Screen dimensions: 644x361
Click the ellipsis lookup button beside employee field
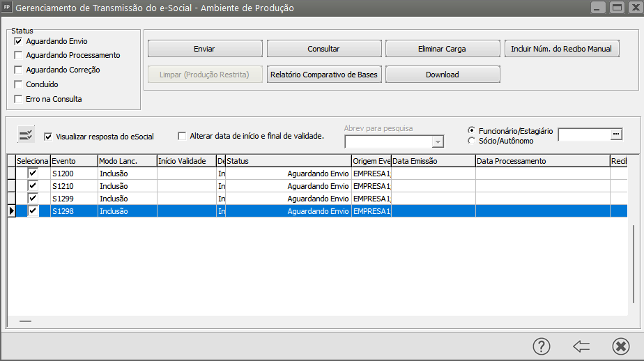pos(616,135)
